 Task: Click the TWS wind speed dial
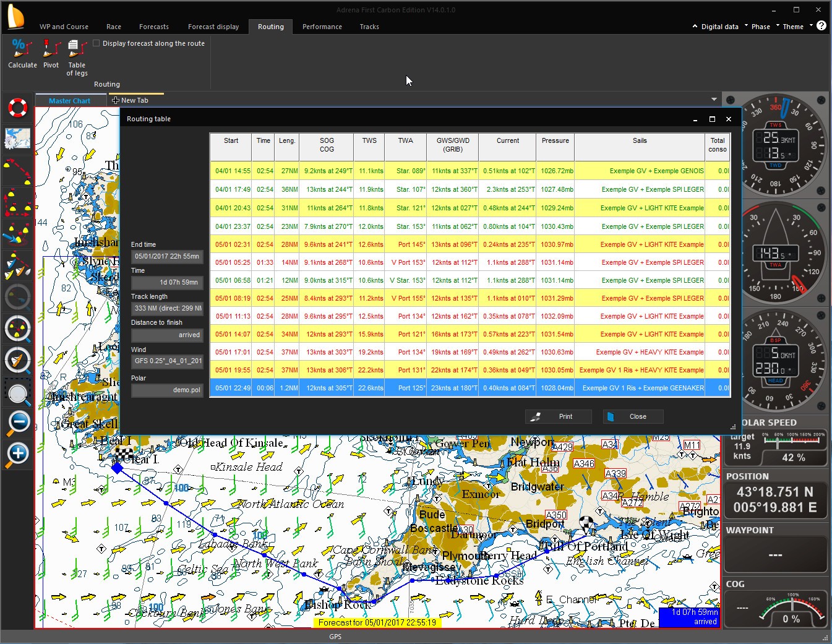[x=776, y=145]
